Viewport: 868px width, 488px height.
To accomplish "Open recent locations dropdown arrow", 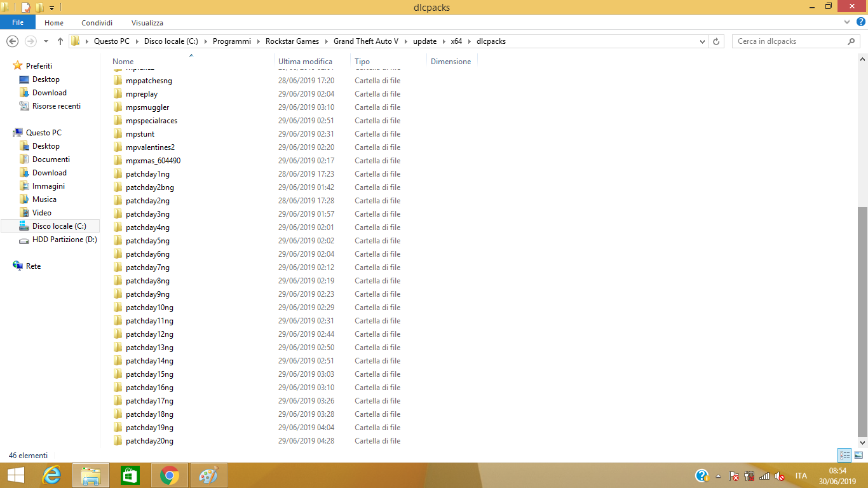I will pos(46,41).
